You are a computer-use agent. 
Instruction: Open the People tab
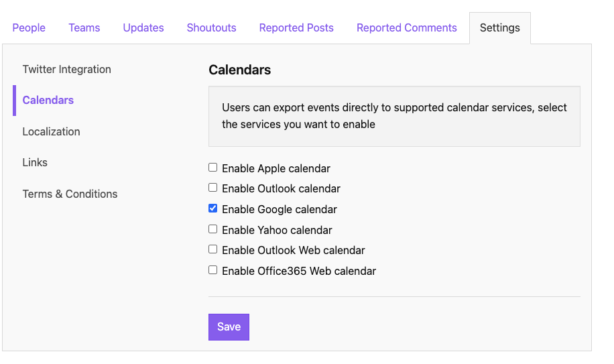point(29,27)
